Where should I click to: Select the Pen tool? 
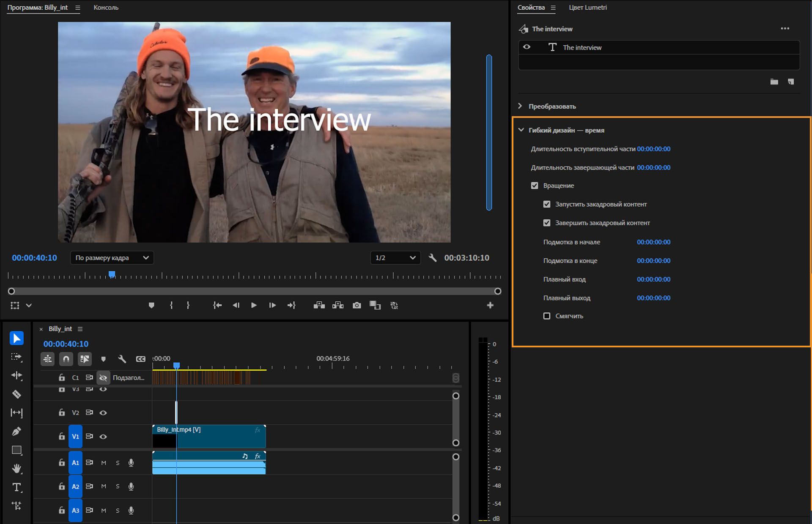[x=16, y=431]
